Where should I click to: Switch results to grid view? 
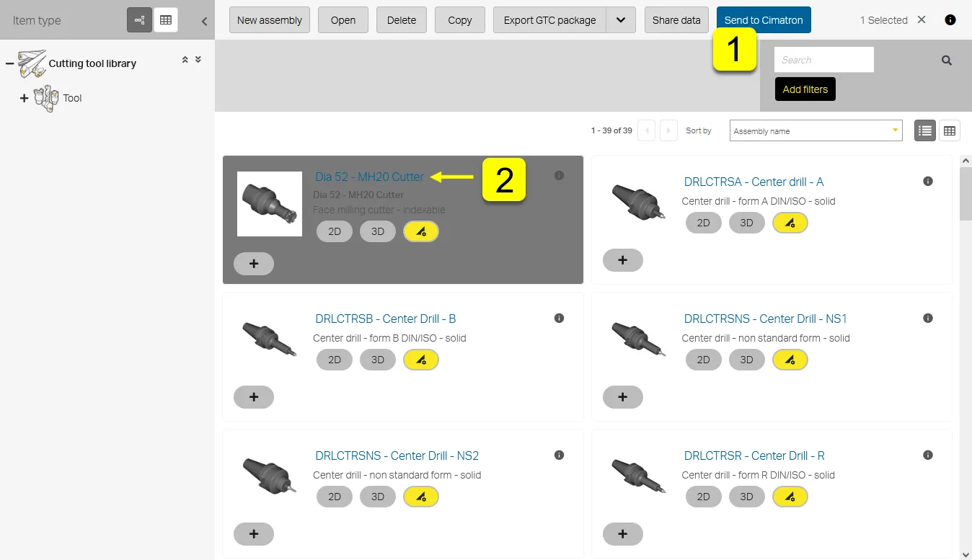950,130
